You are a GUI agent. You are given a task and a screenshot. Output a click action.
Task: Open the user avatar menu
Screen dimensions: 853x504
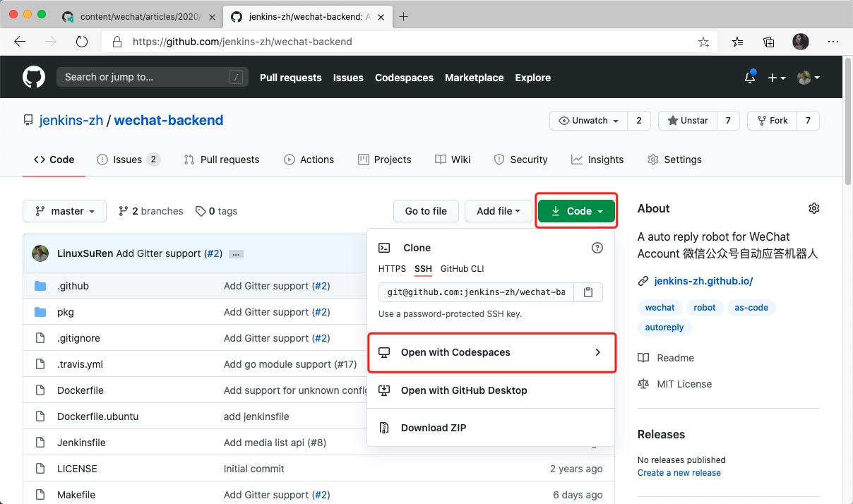click(x=808, y=78)
